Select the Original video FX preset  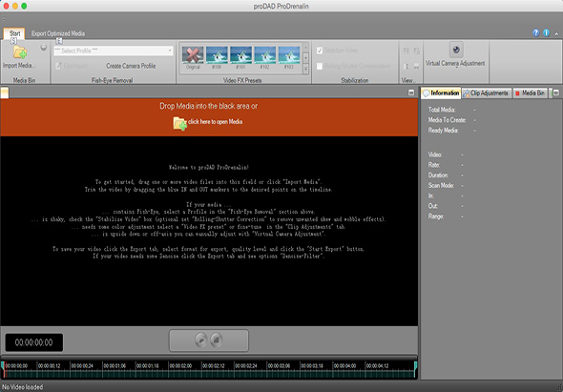pyautogui.click(x=193, y=57)
